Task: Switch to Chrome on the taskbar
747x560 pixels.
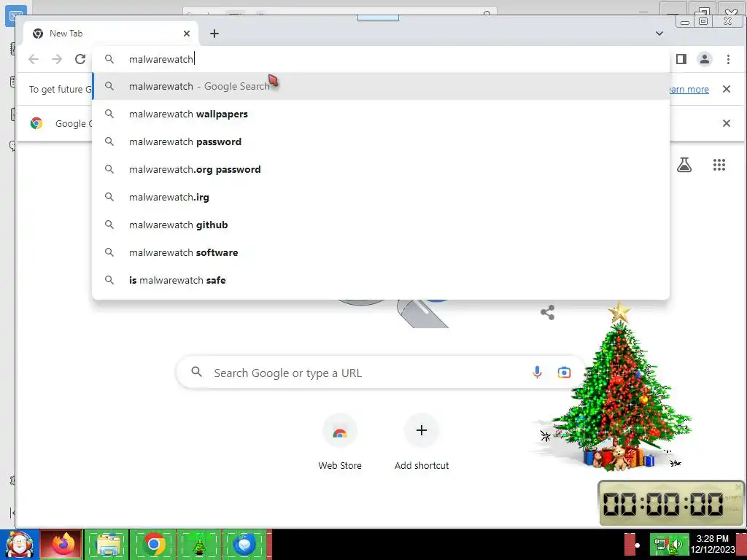Action: coord(153,545)
